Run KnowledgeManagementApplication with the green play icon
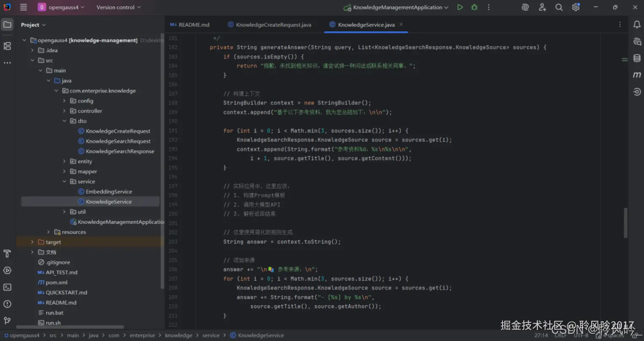Image resolution: width=644 pixels, height=341 pixels. point(460,7)
